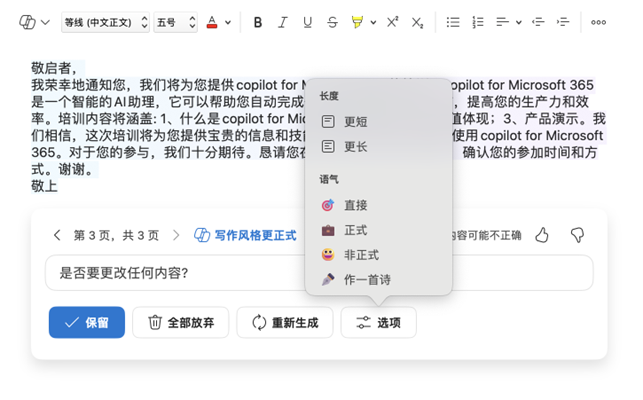
Task: Toggle subscript formatting
Action: pyautogui.click(x=417, y=23)
